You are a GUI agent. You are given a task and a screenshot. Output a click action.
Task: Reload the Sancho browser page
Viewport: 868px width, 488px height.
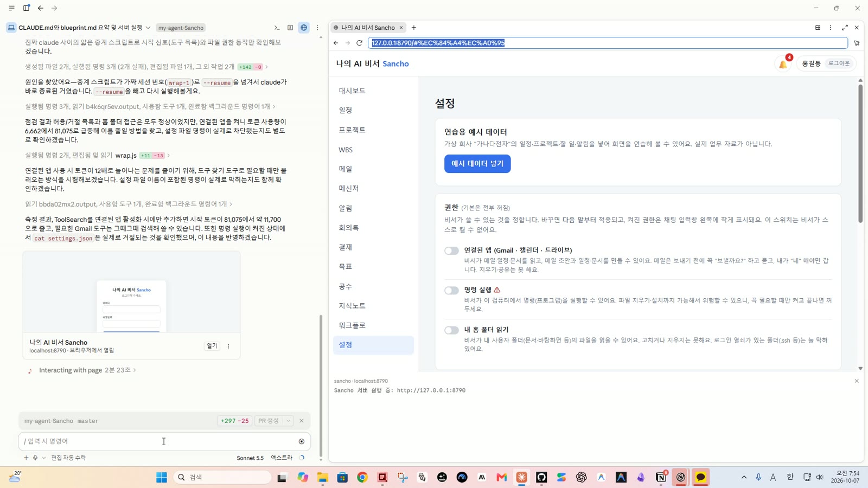pyautogui.click(x=359, y=43)
